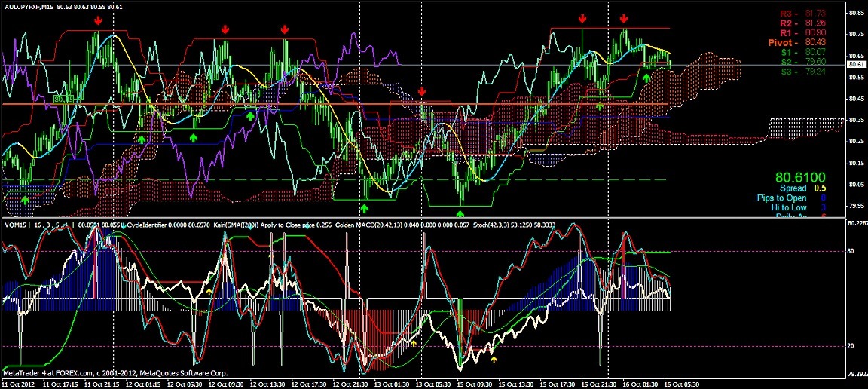Click the 80.85 price scale label
The image size is (868, 389).
coord(855,13)
